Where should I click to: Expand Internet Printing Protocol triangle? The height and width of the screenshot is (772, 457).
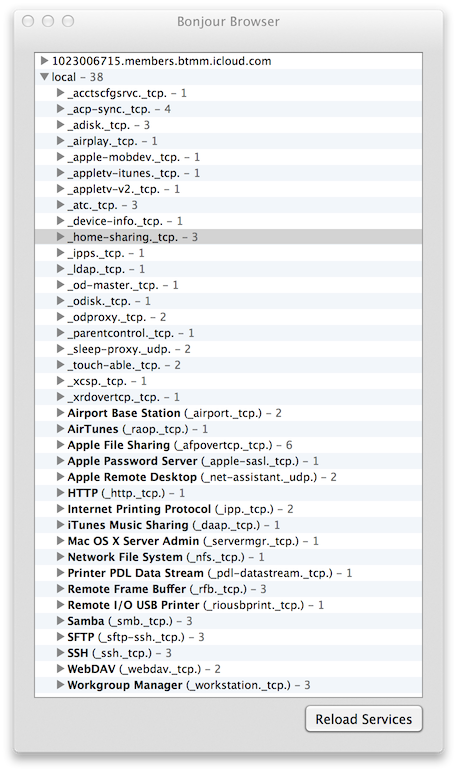click(x=60, y=509)
